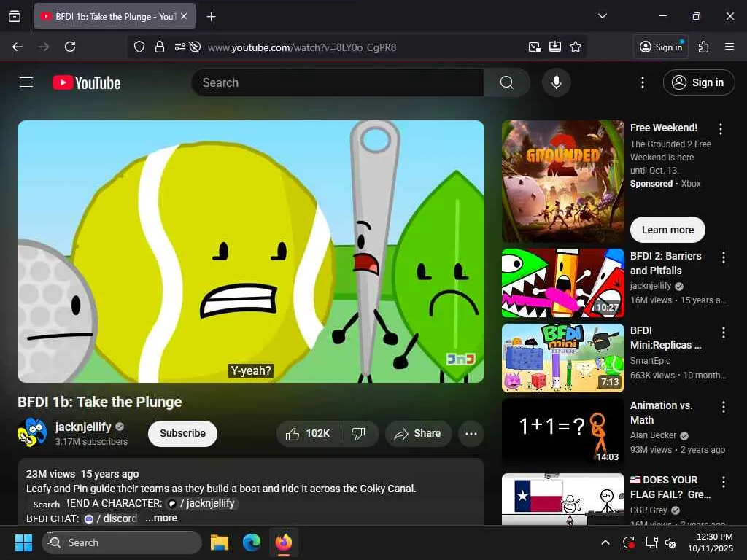747x560 pixels.
Task: Close the BFDI 1b: Take the Plunge tab
Action: click(x=184, y=16)
